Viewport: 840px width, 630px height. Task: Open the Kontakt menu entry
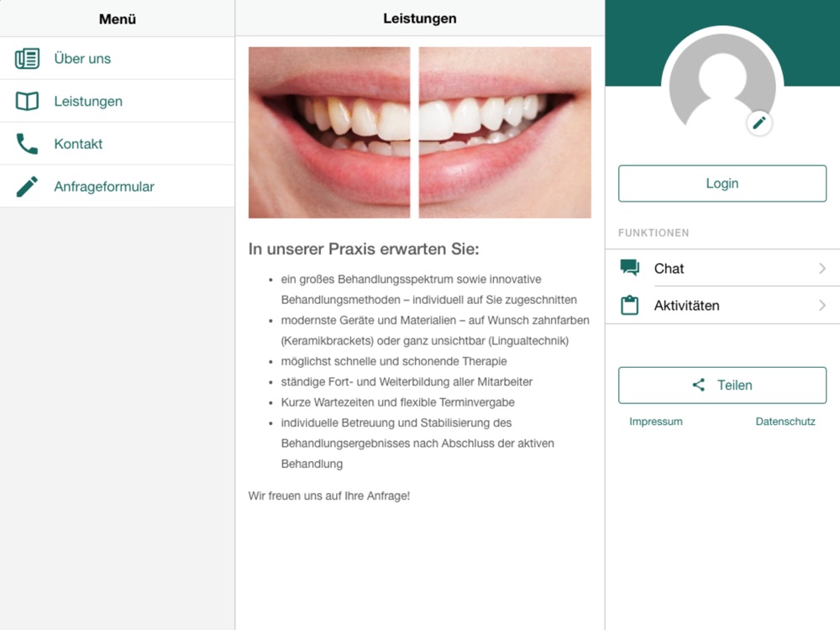pyautogui.click(x=118, y=144)
